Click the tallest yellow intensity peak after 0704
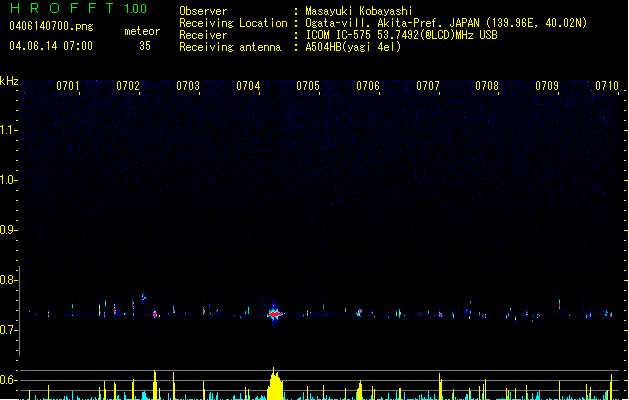Viewport: 629px width, 400px height. click(x=275, y=384)
